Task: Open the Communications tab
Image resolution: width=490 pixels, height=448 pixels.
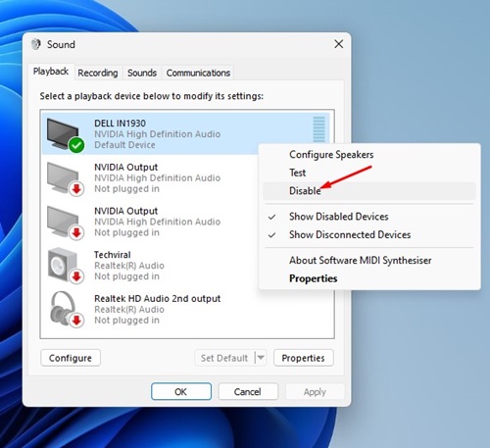Action: 198,73
